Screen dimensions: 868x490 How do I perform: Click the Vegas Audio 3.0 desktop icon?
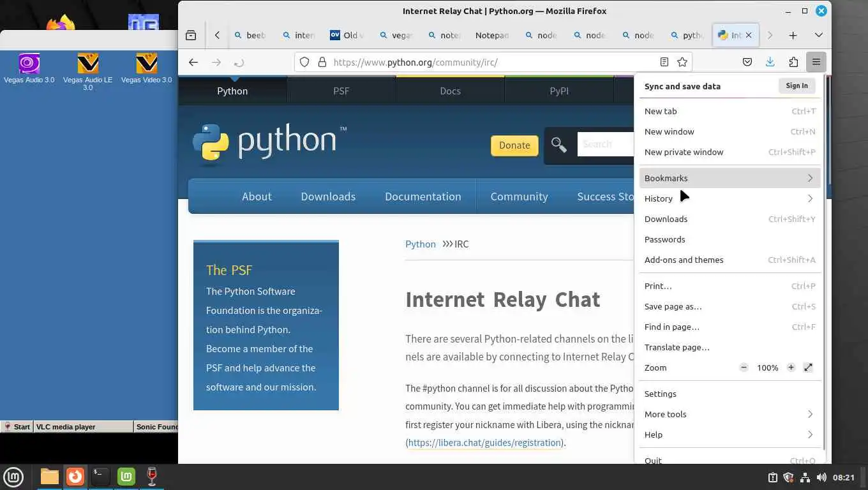point(29,68)
